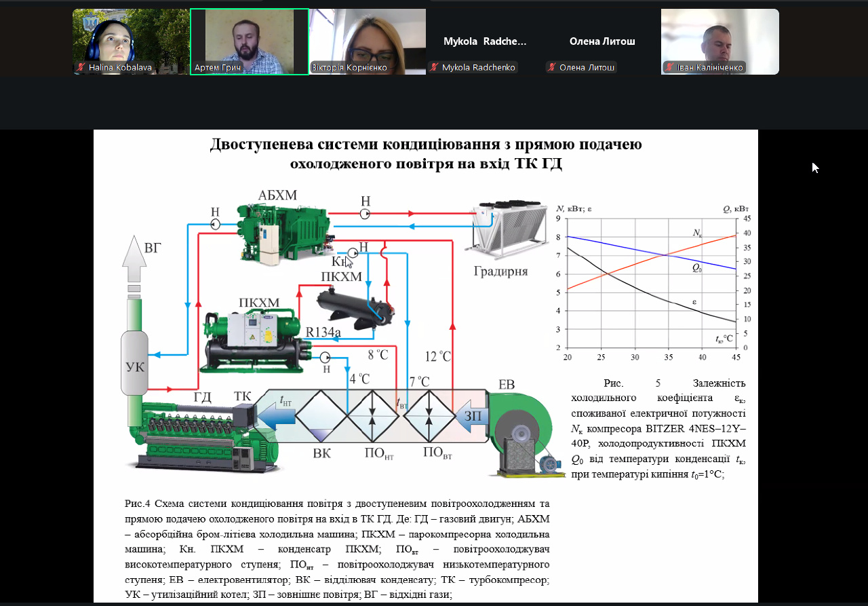
Task: Click the pump symbol left of АБХМ
Action: (x=216, y=224)
